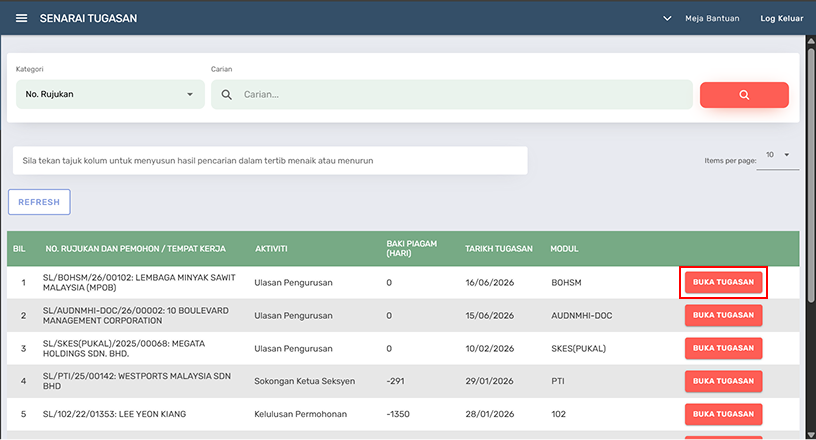Sort by the MODUL column header

point(564,249)
